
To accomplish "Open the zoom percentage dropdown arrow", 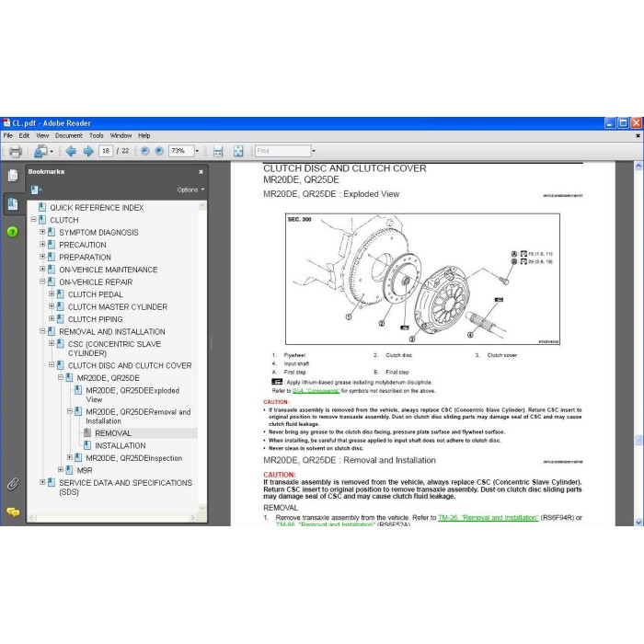I will (197, 151).
